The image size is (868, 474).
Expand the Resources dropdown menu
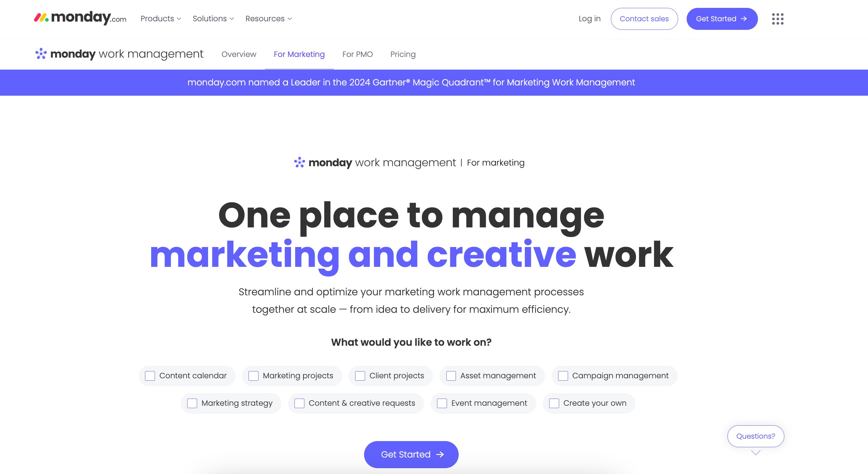click(x=268, y=19)
